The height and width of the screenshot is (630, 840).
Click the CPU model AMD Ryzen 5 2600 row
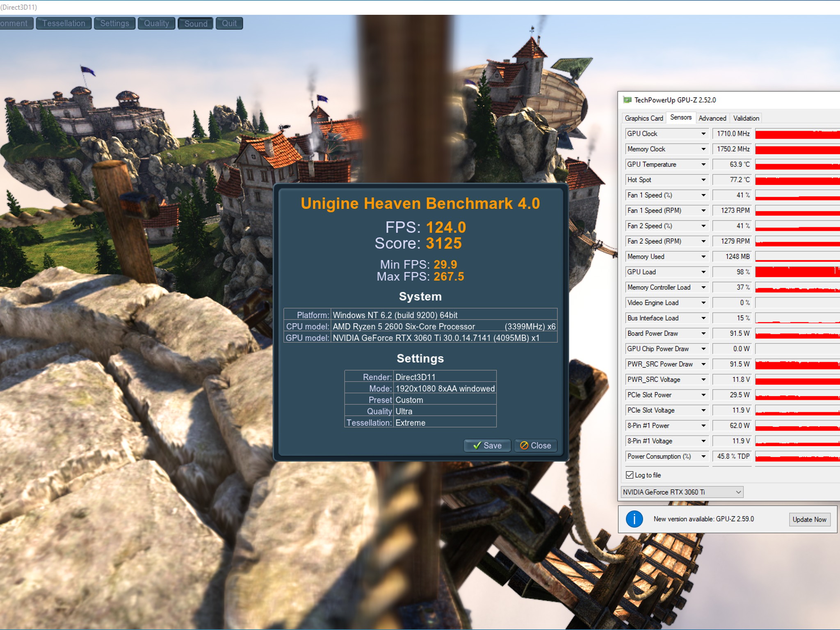tap(420, 326)
